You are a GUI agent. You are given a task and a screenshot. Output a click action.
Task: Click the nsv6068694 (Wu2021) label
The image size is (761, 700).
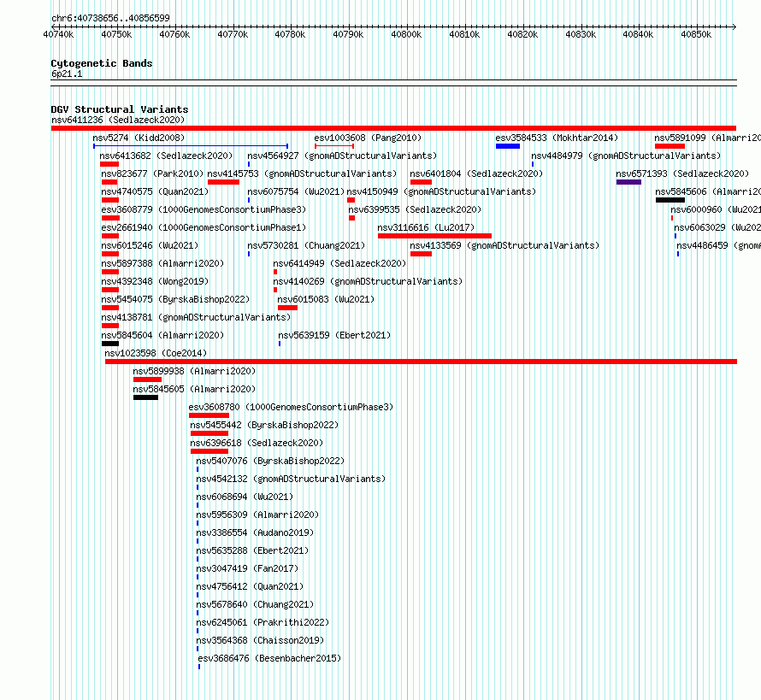click(x=245, y=497)
